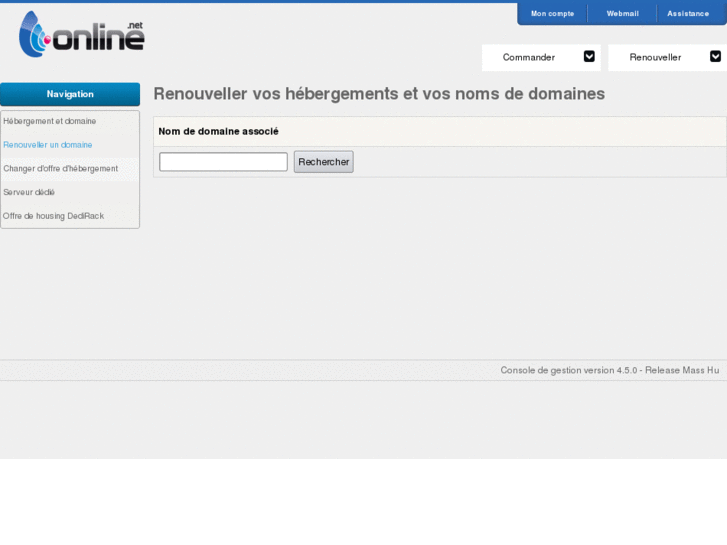
Task: Open the Assistance page
Action: (688, 14)
